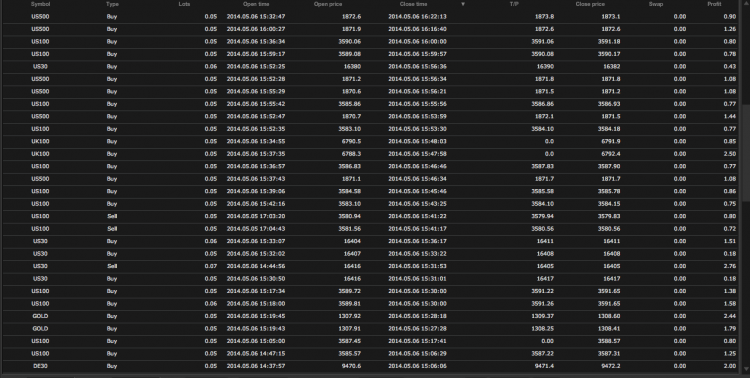Click close time 2014.05.06 15:53:30
The height and width of the screenshot is (378, 750).
coord(417,129)
